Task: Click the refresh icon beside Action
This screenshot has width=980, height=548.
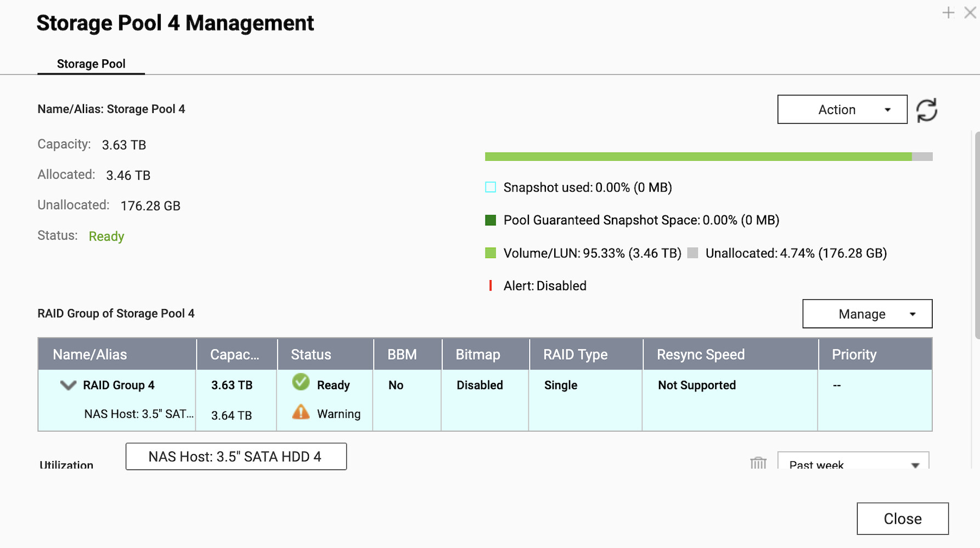Action: 926,110
